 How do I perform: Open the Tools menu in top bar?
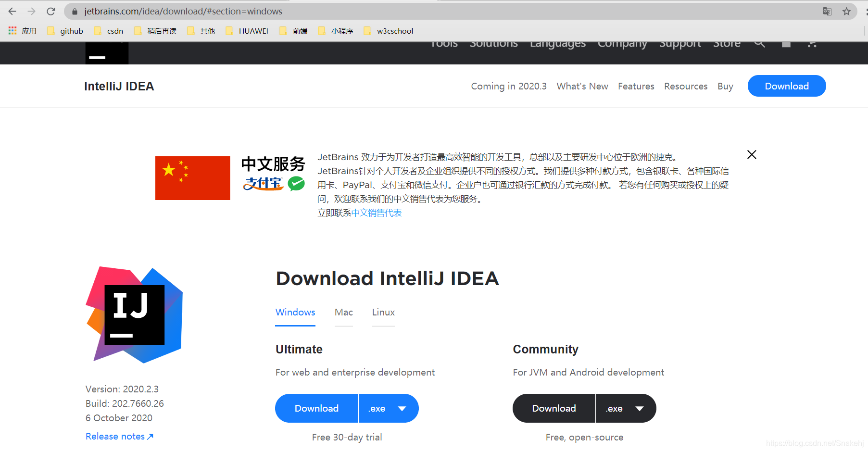[x=444, y=44]
